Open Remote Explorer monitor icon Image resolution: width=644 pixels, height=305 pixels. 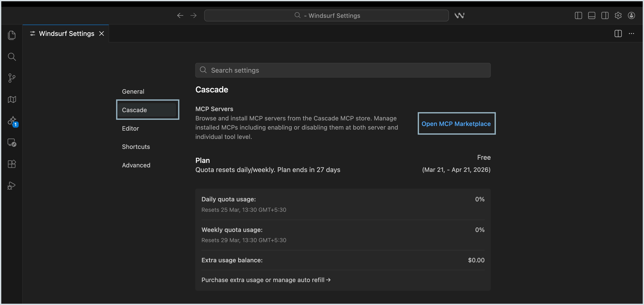click(12, 143)
